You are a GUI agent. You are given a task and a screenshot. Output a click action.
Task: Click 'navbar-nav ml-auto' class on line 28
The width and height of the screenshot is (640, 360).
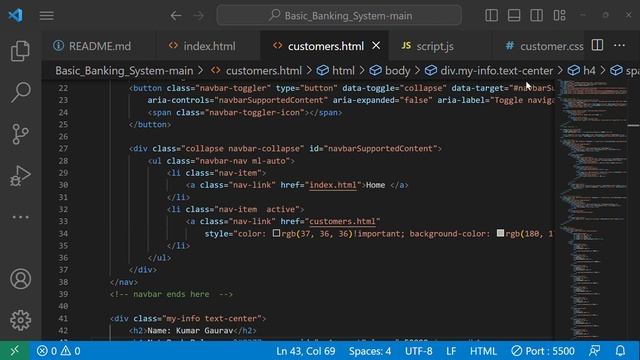click(x=242, y=161)
